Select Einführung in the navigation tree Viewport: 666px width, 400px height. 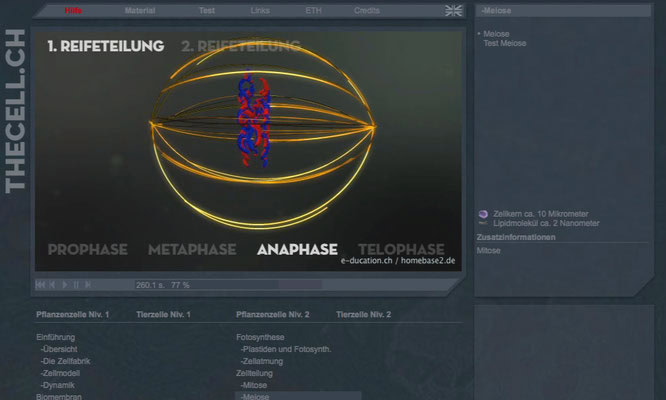coord(55,337)
